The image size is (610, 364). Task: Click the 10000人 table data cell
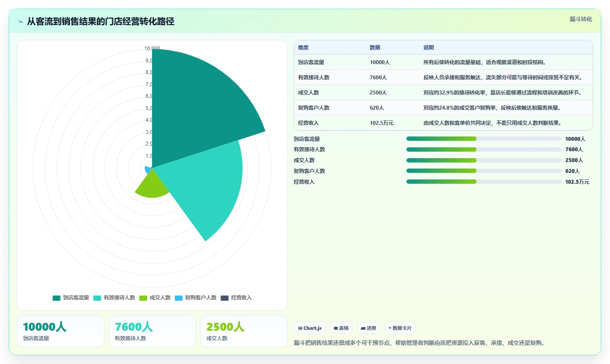point(380,62)
